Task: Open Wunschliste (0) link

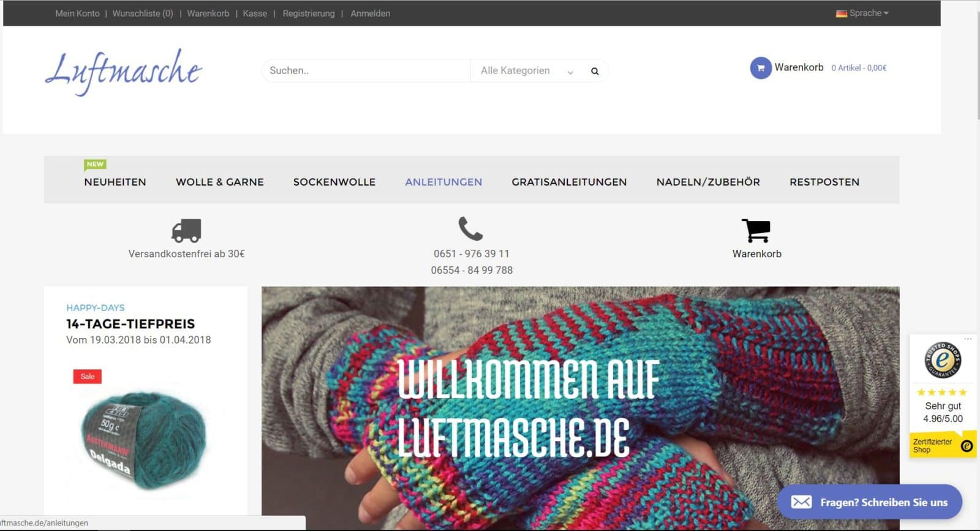Action: 143,13
